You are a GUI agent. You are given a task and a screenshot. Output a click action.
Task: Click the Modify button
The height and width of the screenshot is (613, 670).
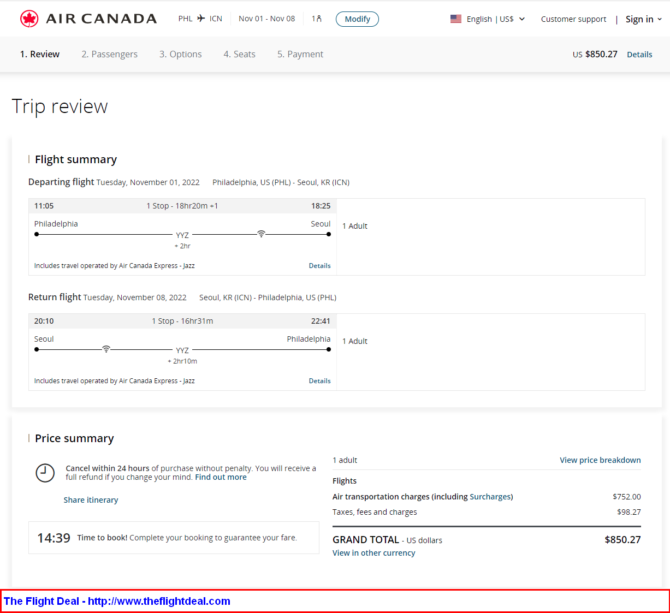(357, 19)
